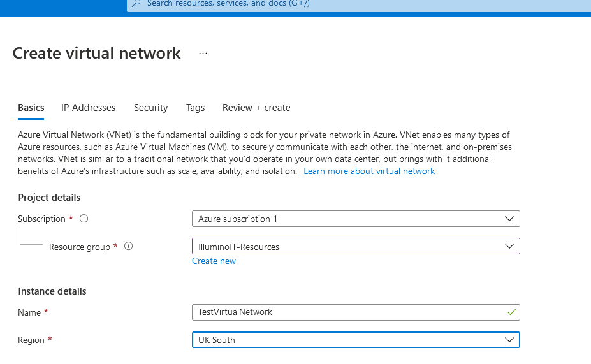Click the search magnifier icon
This screenshot has height=364, width=591.
pos(136,3)
